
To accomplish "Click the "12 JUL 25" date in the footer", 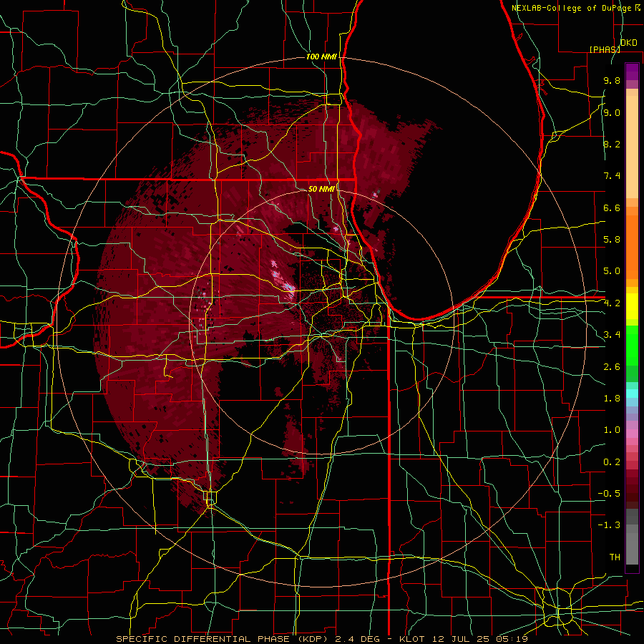I will (x=459, y=639).
